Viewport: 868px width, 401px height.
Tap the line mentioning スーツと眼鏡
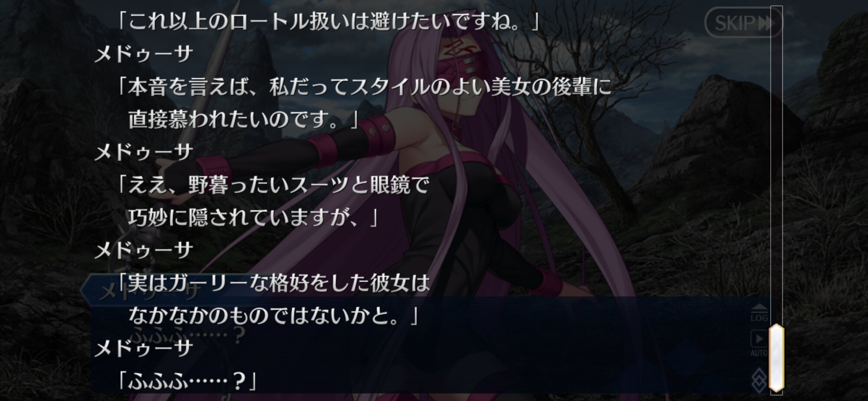(x=273, y=185)
